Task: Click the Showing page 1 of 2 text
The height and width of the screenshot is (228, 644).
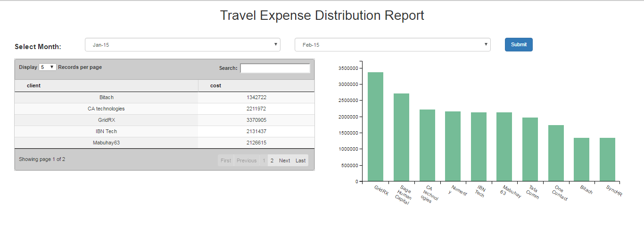Action: [x=42, y=159]
